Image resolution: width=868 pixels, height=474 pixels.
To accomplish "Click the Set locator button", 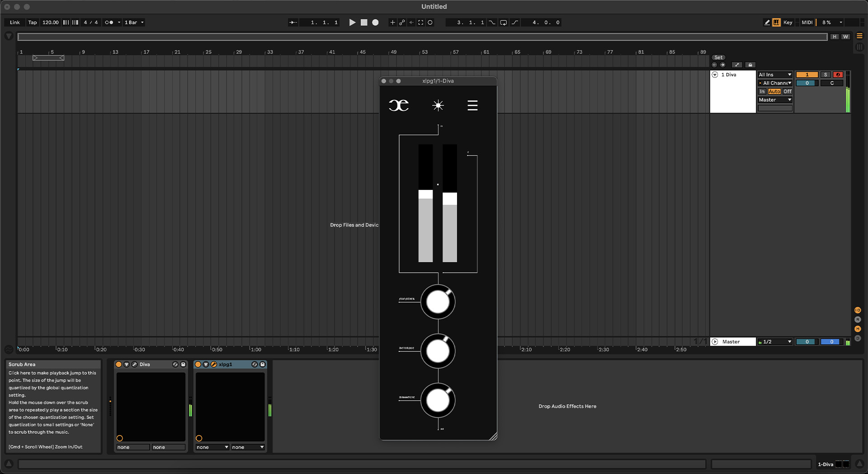I will point(718,57).
